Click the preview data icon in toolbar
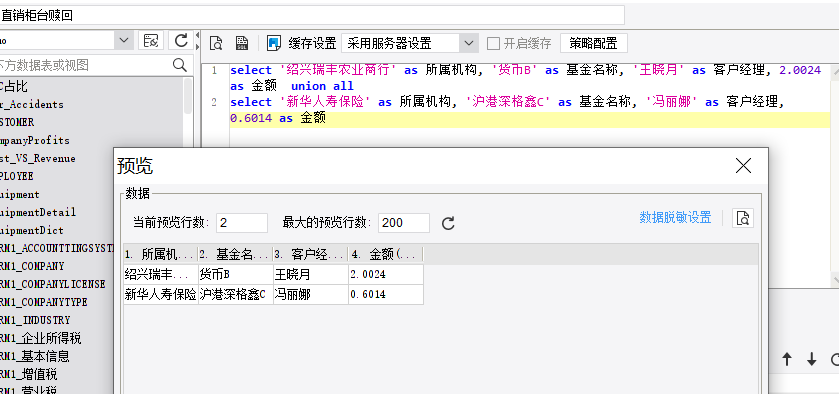 (216, 43)
